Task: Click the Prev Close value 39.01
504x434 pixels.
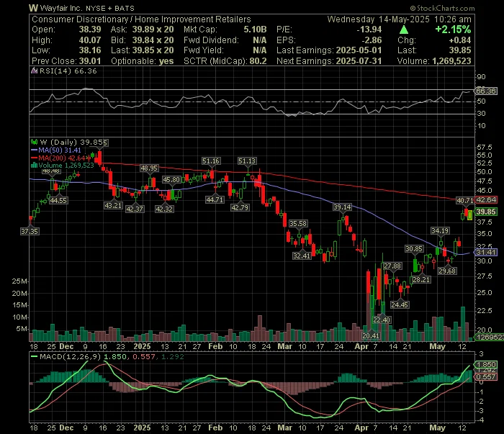Action: 90,61
